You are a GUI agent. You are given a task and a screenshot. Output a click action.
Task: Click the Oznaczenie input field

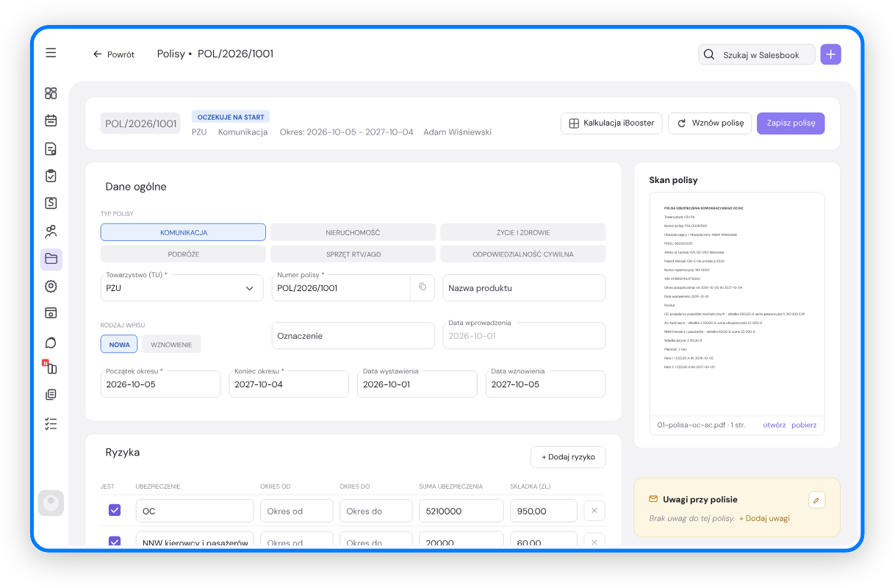(353, 335)
